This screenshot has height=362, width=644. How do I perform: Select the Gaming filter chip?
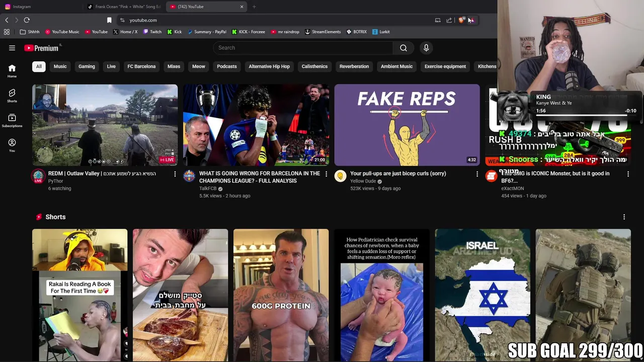(x=87, y=66)
